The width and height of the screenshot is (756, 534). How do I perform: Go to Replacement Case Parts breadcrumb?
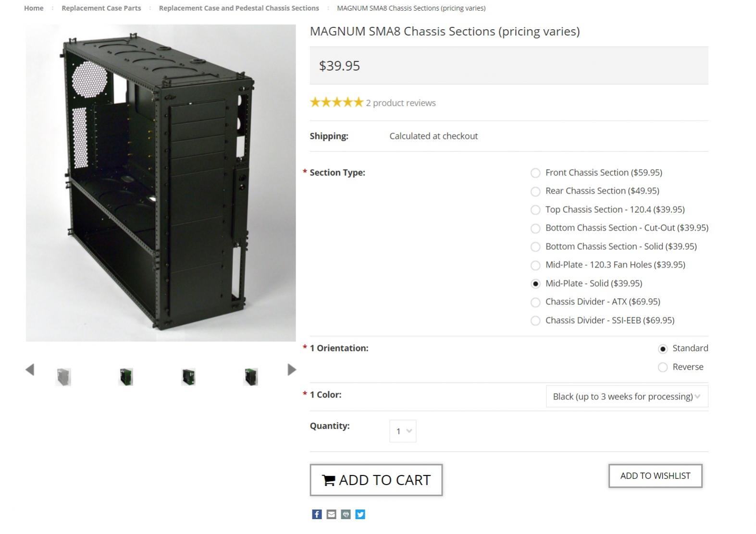(101, 8)
